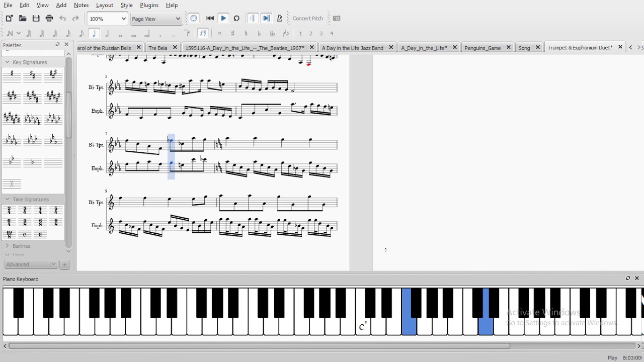Apply a sharp accidental

click(232, 34)
